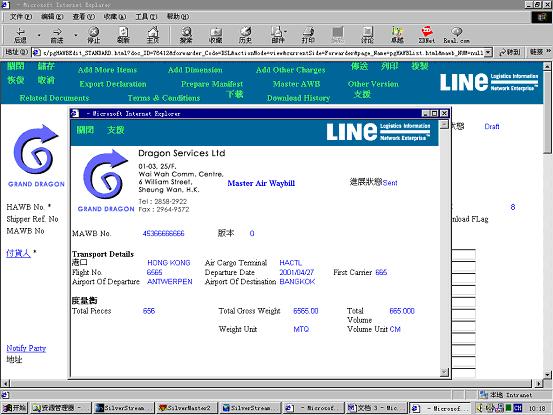
Task: Stop page loading with 停止 button
Action: point(94,35)
